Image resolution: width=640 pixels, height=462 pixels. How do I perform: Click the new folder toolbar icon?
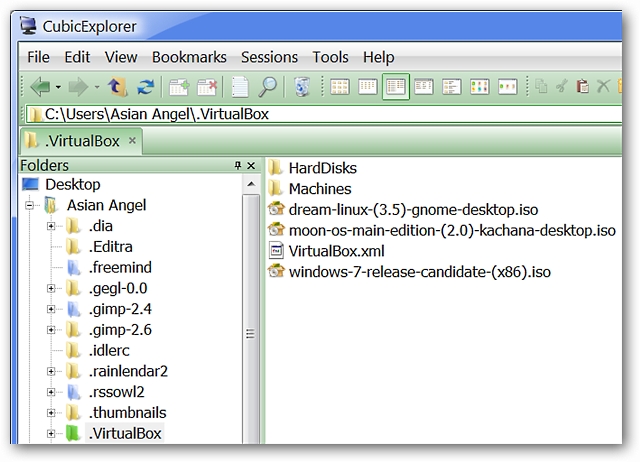179,87
